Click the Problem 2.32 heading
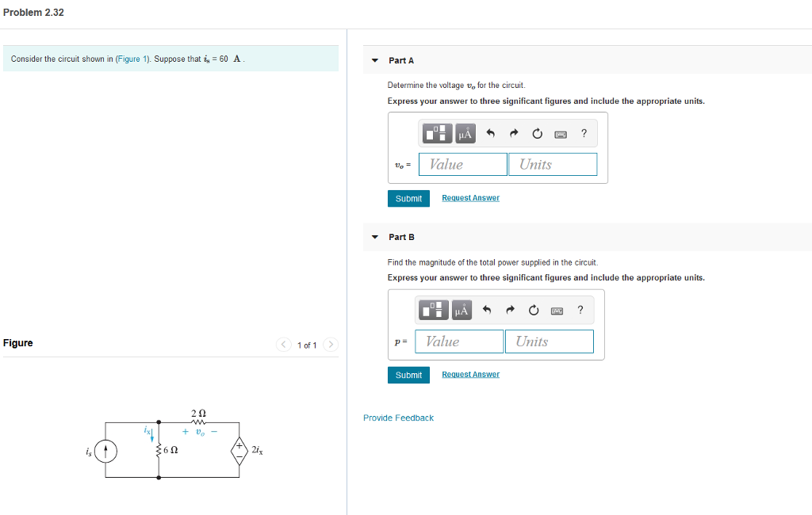This screenshot has height=515, width=812. pos(33,13)
